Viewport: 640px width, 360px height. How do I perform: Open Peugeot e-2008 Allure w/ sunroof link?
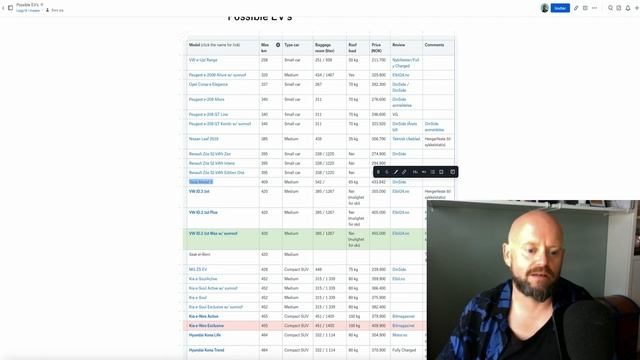217,75
